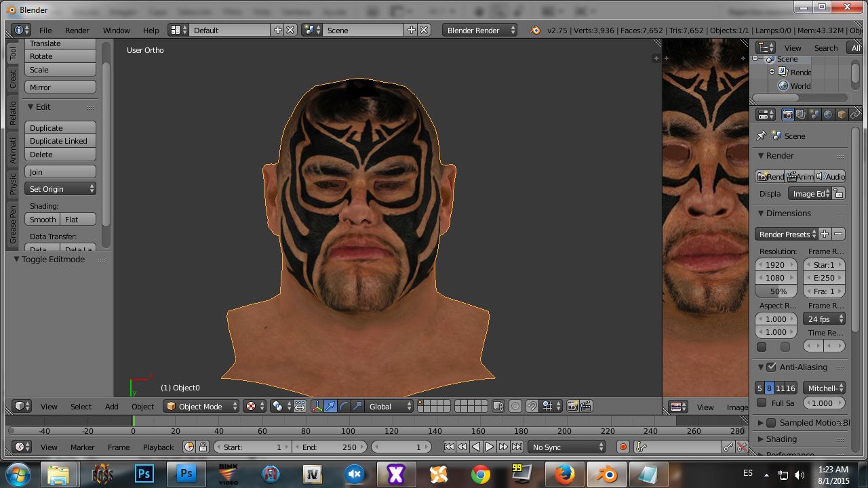Click the auto keyframe record button
The width and height of the screenshot is (868, 488).
623,447
